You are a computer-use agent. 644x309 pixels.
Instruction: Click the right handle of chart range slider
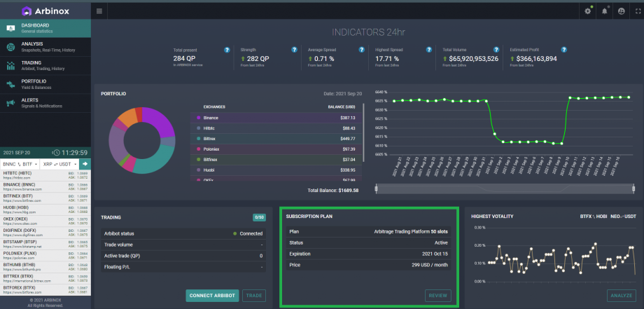coord(633,189)
